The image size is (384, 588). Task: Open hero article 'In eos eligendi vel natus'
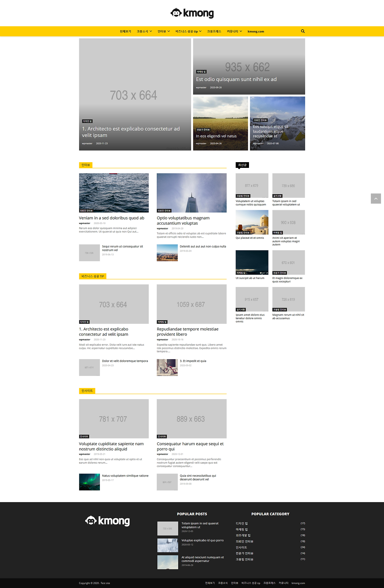[216, 136]
